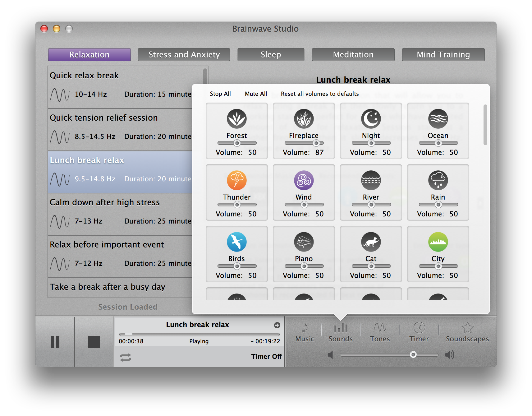
Task: Click the loud speaker icon
Action: pos(450,355)
